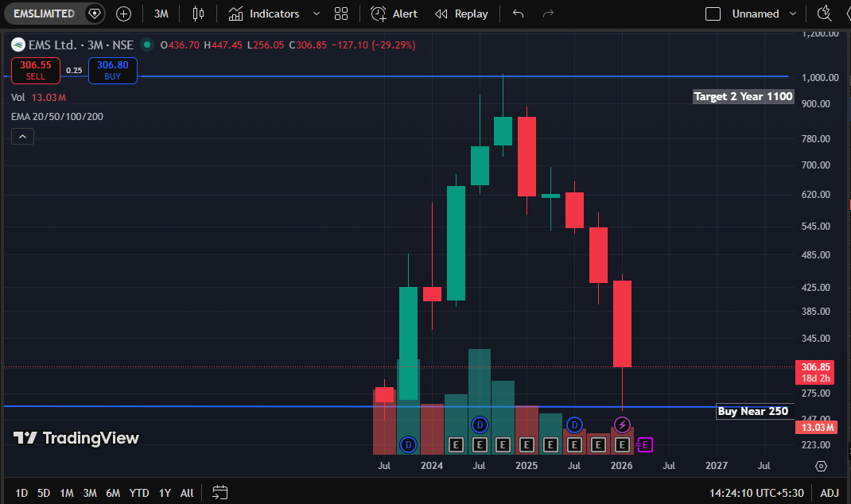The height and width of the screenshot is (504, 851).
Task: Click the 306.55 SELL button
Action: point(36,71)
